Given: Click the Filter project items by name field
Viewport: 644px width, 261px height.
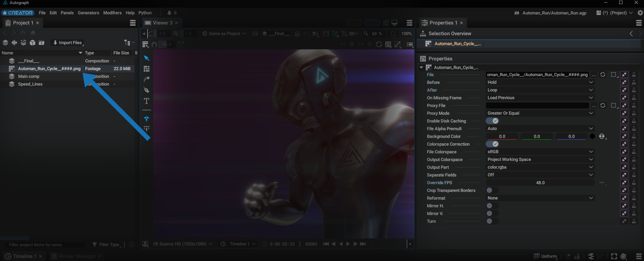Looking at the screenshot, I should (45, 245).
